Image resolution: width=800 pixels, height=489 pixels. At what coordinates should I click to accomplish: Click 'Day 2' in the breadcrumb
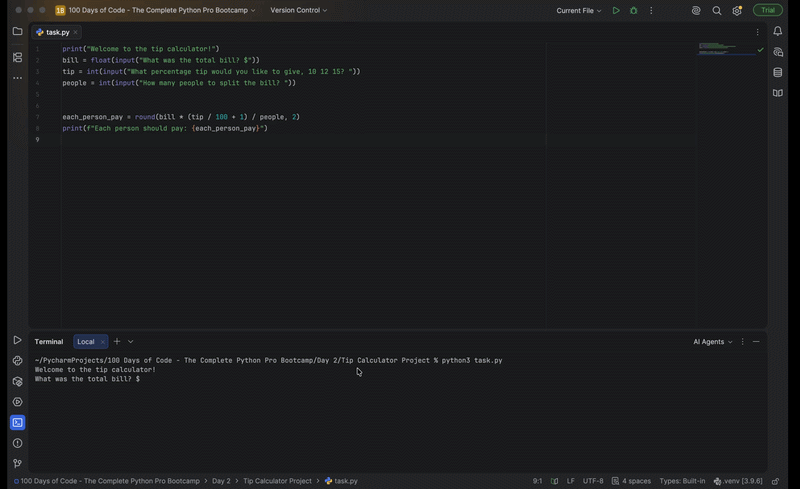pyautogui.click(x=221, y=481)
